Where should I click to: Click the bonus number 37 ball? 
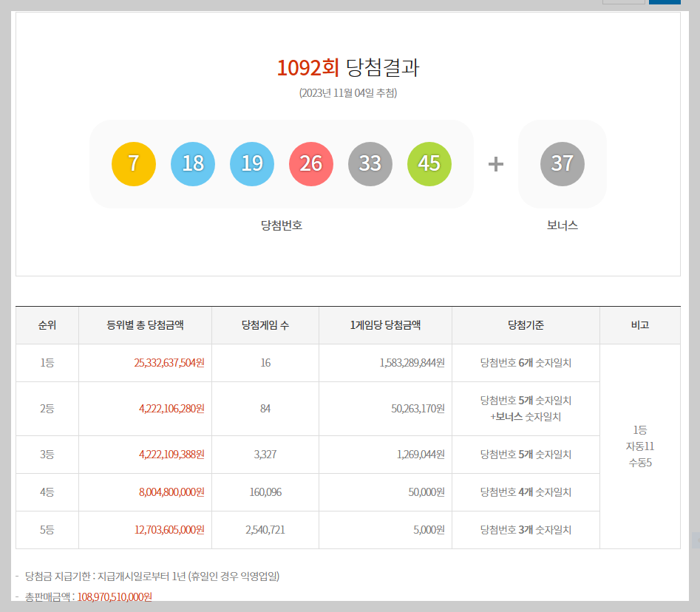(x=562, y=164)
